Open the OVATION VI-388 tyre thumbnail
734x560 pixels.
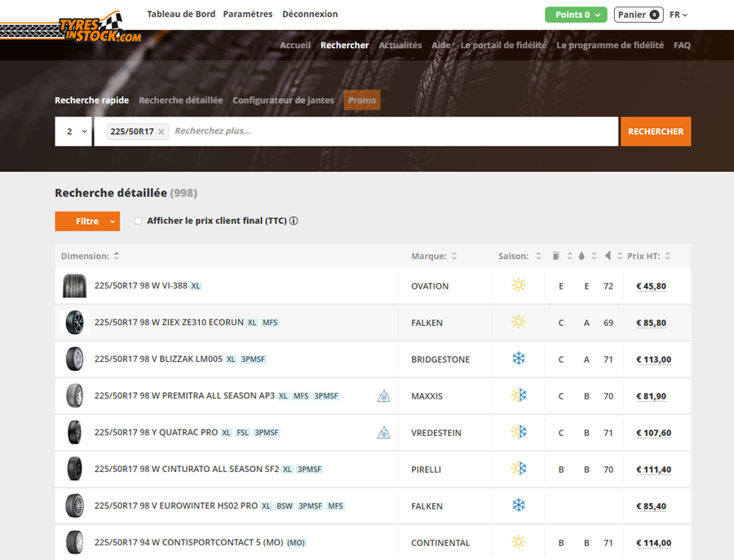point(74,286)
